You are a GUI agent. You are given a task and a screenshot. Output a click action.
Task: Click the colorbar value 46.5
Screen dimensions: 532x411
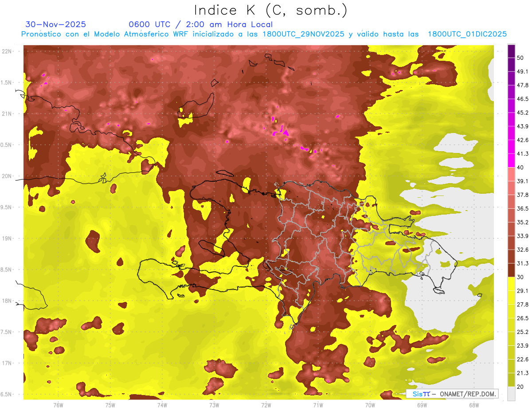click(523, 99)
